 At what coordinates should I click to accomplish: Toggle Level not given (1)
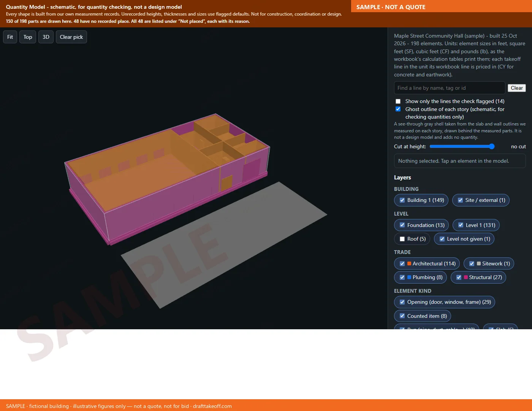click(464, 239)
